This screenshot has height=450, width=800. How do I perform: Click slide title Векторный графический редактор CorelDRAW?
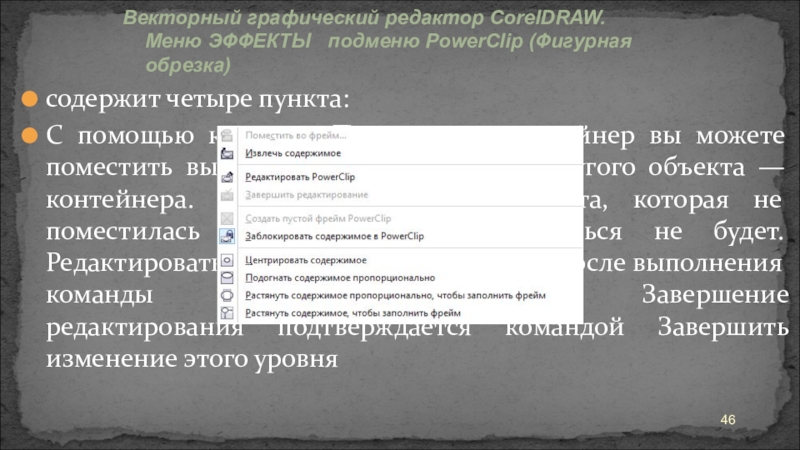[x=363, y=18]
